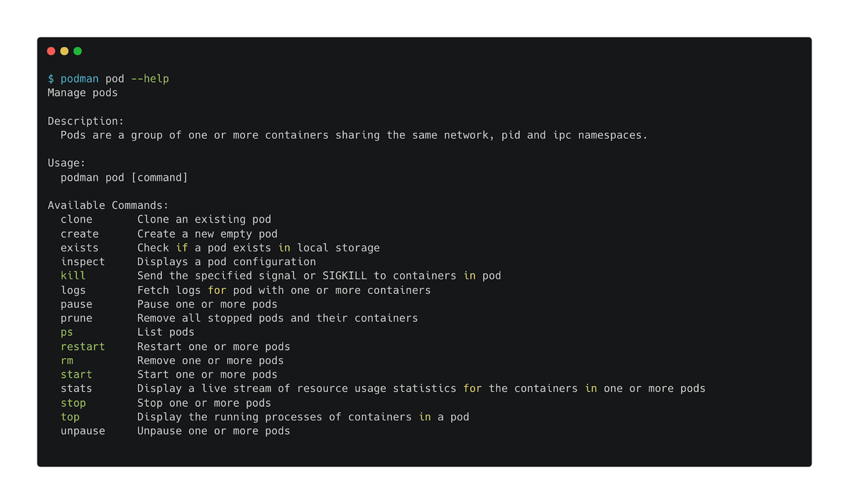Click the green 'stop' command
849x504 pixels.
[73, 403]
